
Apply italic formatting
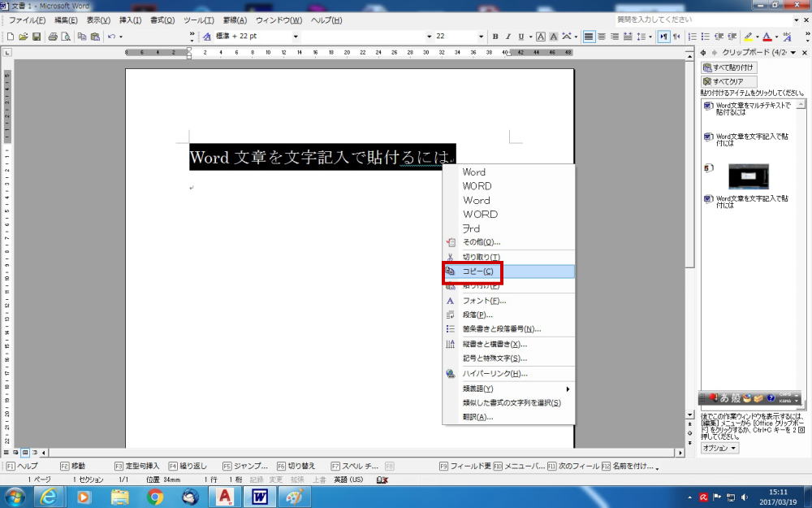(x=508, y=37)
